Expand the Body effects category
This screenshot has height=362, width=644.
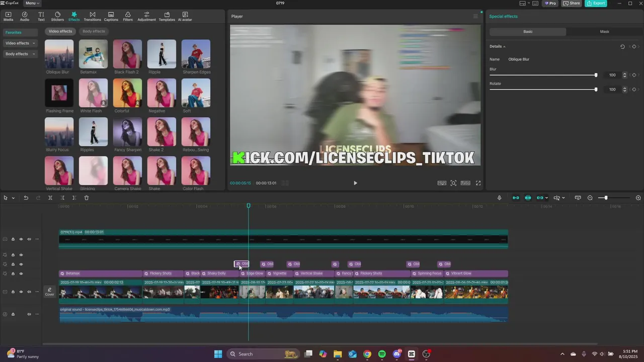20,54
